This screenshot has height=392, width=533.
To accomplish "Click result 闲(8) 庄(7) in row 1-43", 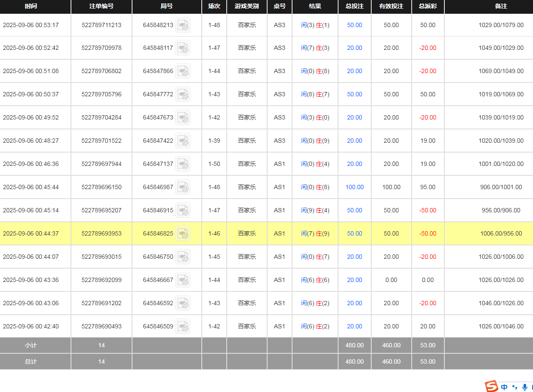I will [315, 95].
